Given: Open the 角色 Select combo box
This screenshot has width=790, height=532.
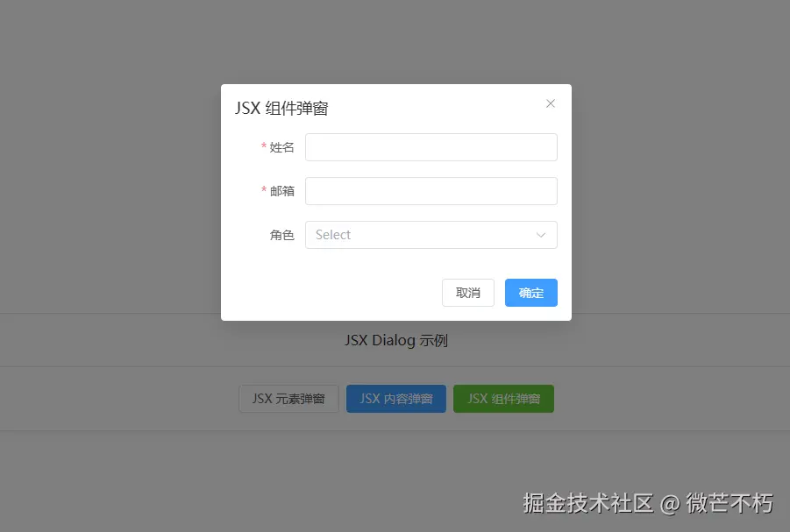Looking at the screenshot, I should coord(431,235).
